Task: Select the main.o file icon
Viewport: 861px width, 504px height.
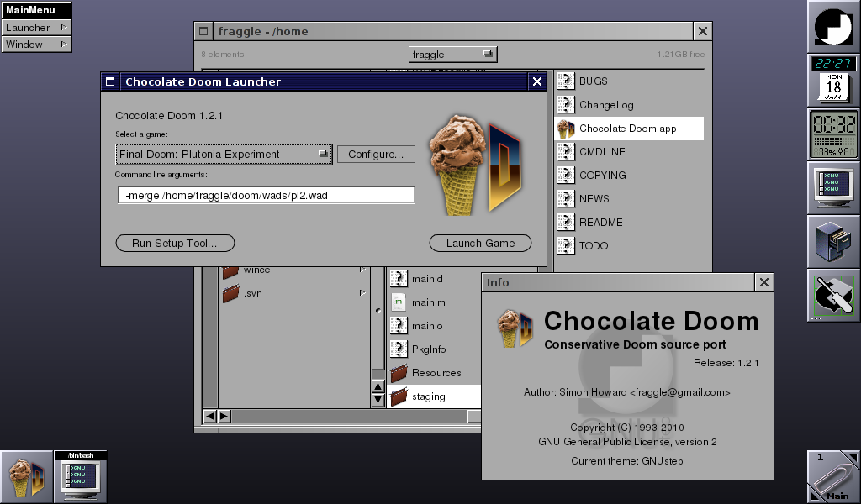Action: click(399, 326)
